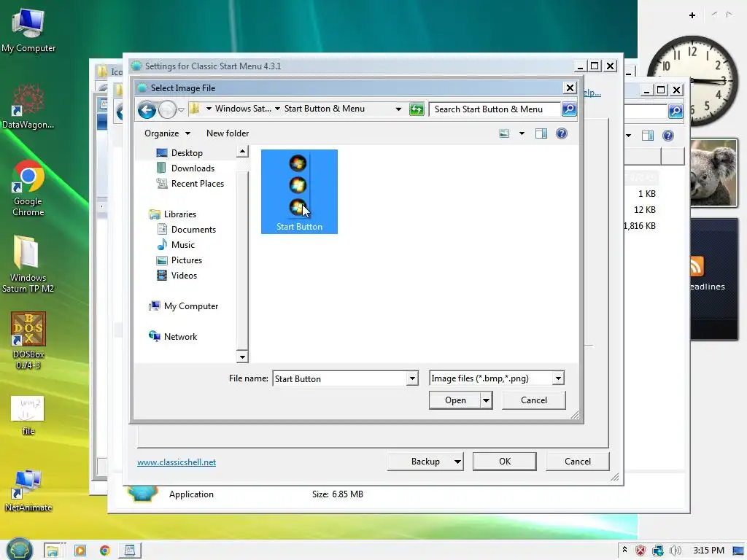Viewport: 747px width, 560px height.
Task: Open Google Chrome desktop shortcut
Action: (x=28, y=188)
